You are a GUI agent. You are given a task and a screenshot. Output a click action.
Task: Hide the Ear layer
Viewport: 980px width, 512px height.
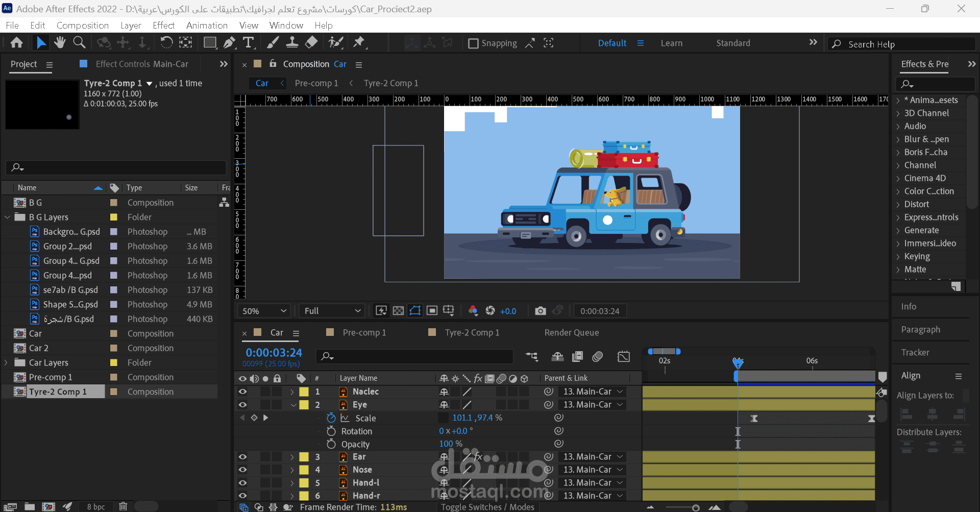[x=242, y=457]
